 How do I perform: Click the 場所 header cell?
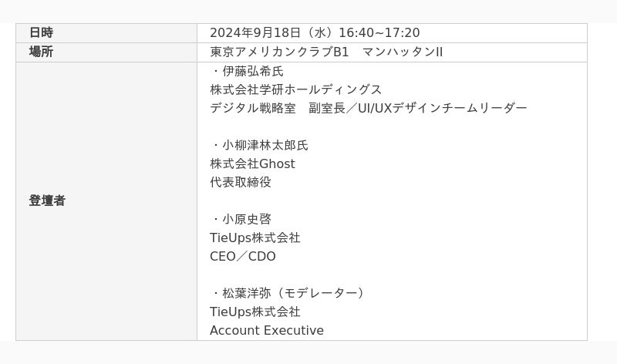click(106, 52)
